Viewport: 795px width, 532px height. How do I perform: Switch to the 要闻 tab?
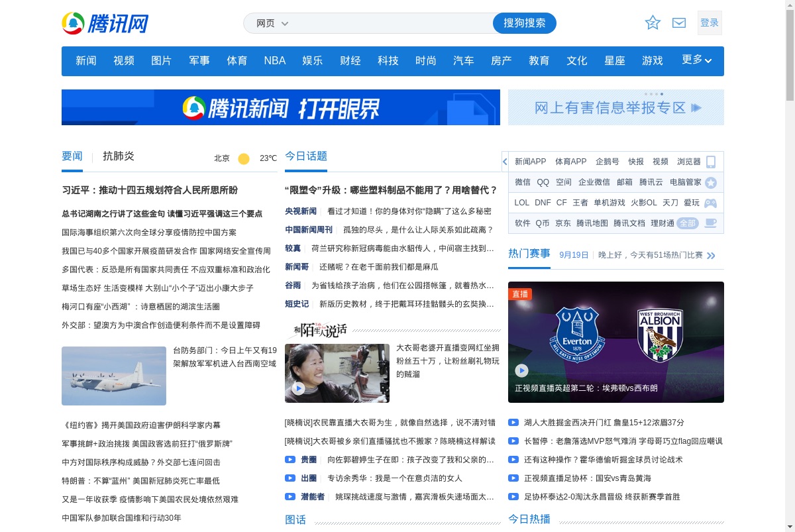click(72, 156)
